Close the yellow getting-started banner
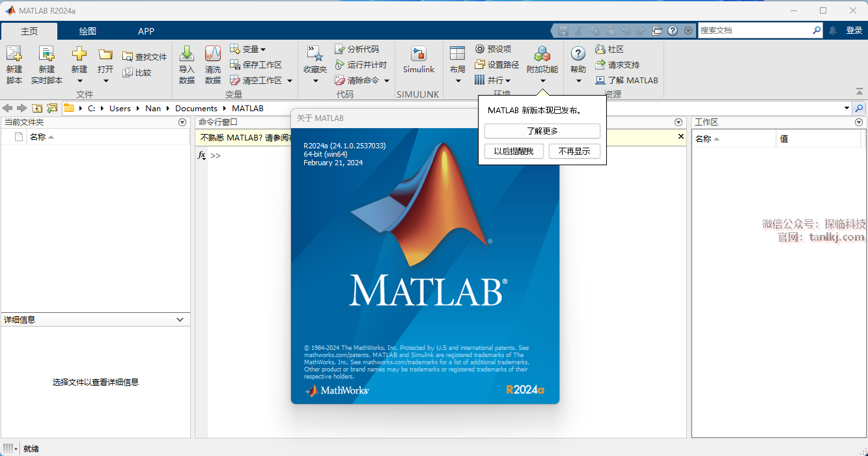The width and height of the screenshot is (868, 456). 681,137
